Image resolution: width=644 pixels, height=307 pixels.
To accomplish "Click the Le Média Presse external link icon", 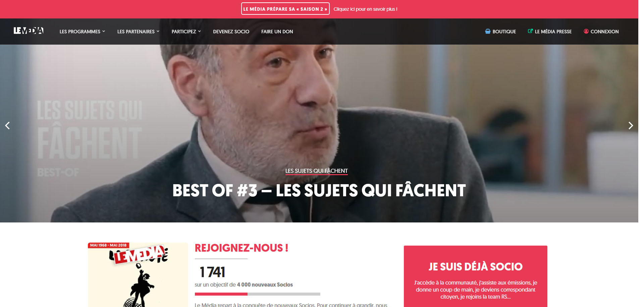I will click(530, 31).
